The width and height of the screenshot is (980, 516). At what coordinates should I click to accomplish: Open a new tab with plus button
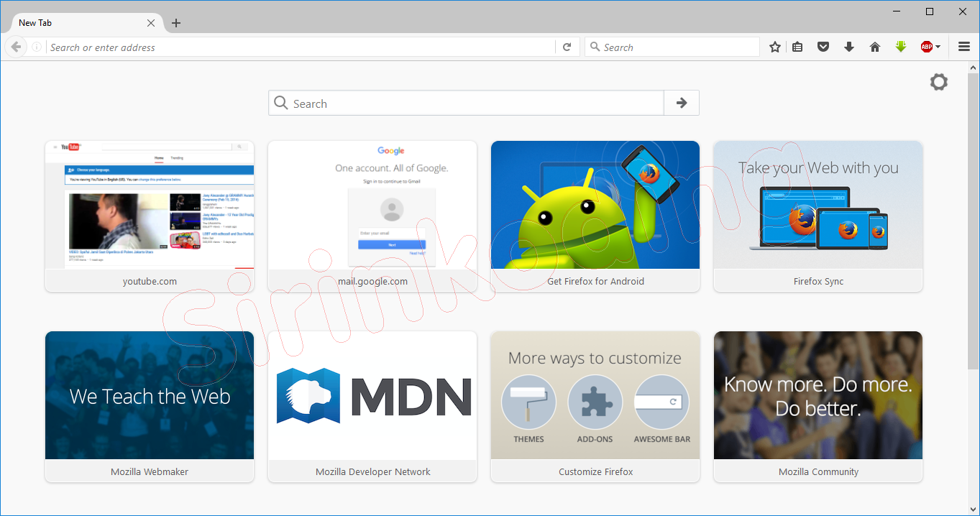tap(176, 23)
